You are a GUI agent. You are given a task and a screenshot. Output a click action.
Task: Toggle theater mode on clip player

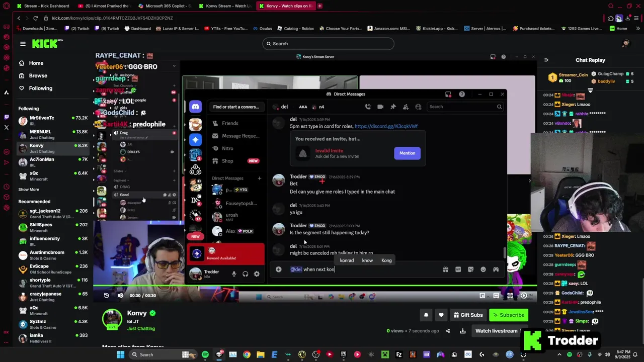(x=496, y=296)
